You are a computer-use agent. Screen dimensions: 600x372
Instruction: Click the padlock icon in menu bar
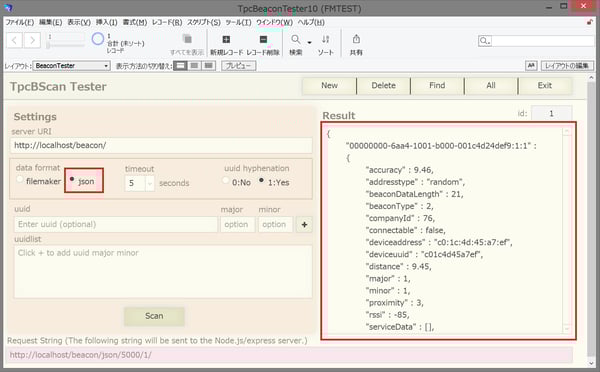(x=590, y=22)
